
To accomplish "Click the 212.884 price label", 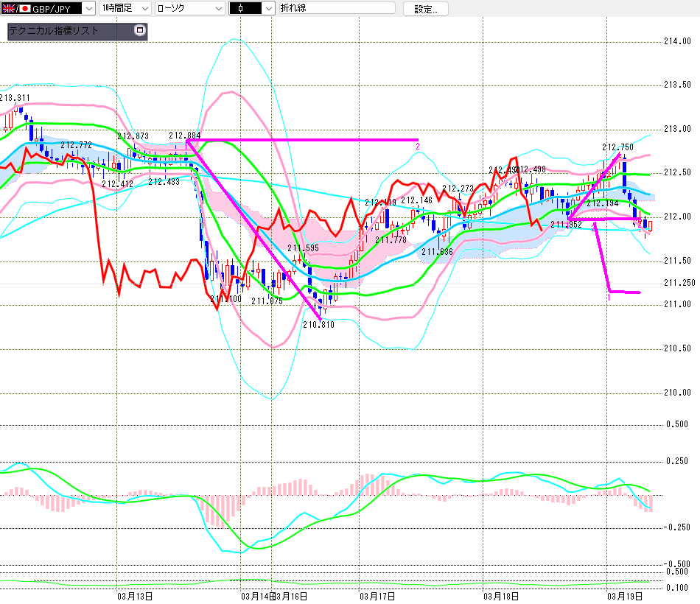I will pos(184,136).
